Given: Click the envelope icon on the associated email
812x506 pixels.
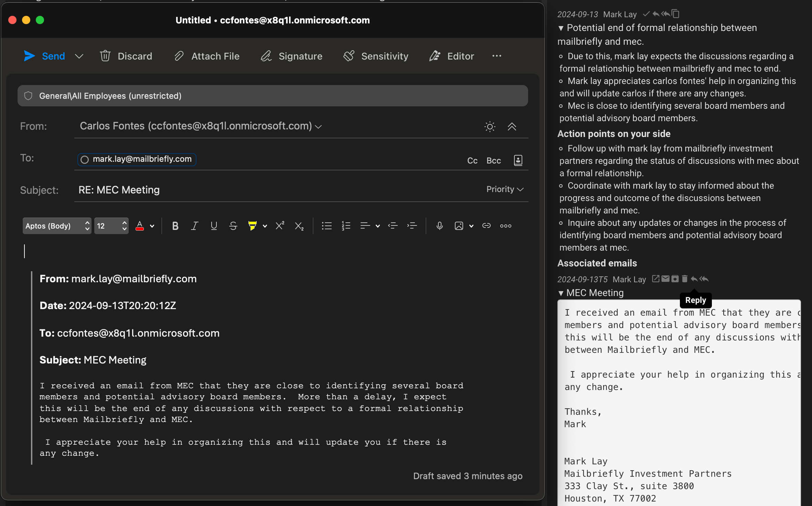Looking at the screenshot, I should click(x=665, y=279).
